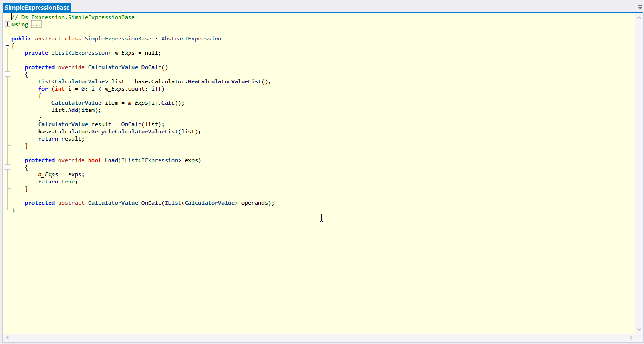Image resolution: width=644 pixels, height=344 pixels.
Task: Select the SimpleExpressionBase tab
Action: coord(37,7)
